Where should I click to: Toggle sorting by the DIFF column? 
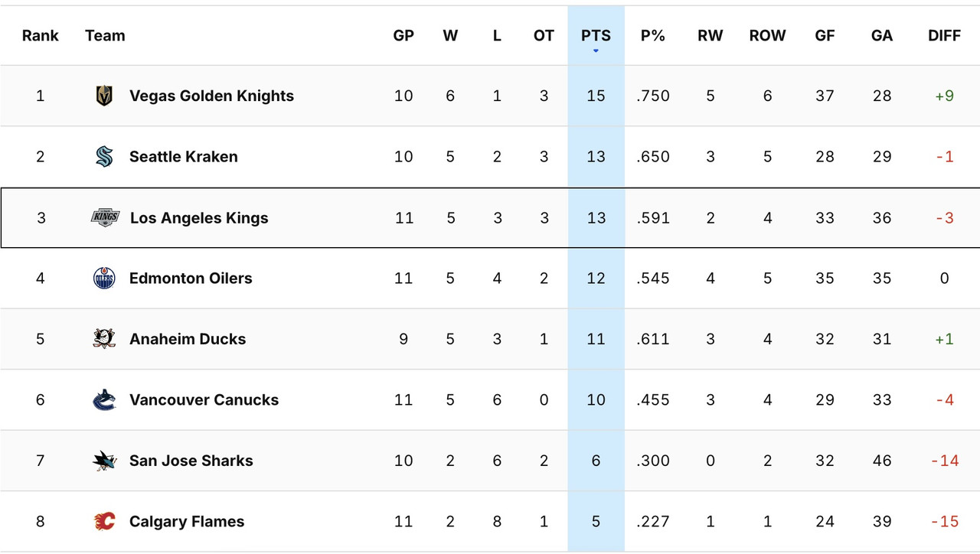(x=944, y=35)
